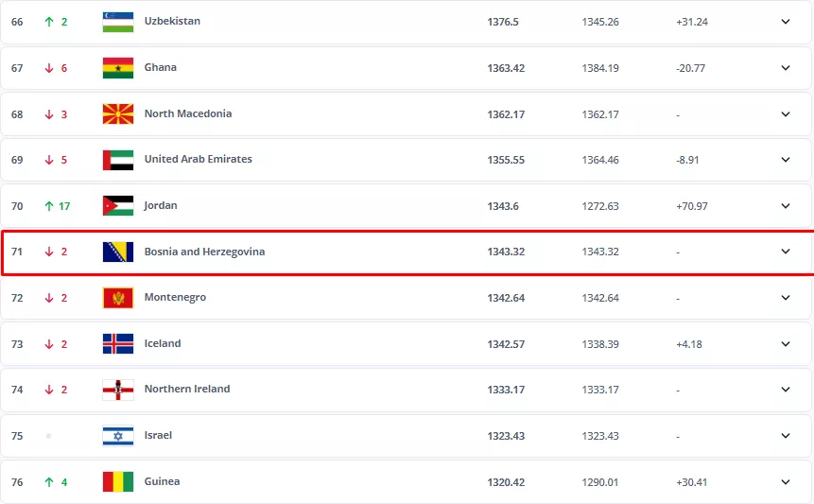
Task: Click the Iceland flag icon
Action: pyautogui.click(x=118, y=344)
